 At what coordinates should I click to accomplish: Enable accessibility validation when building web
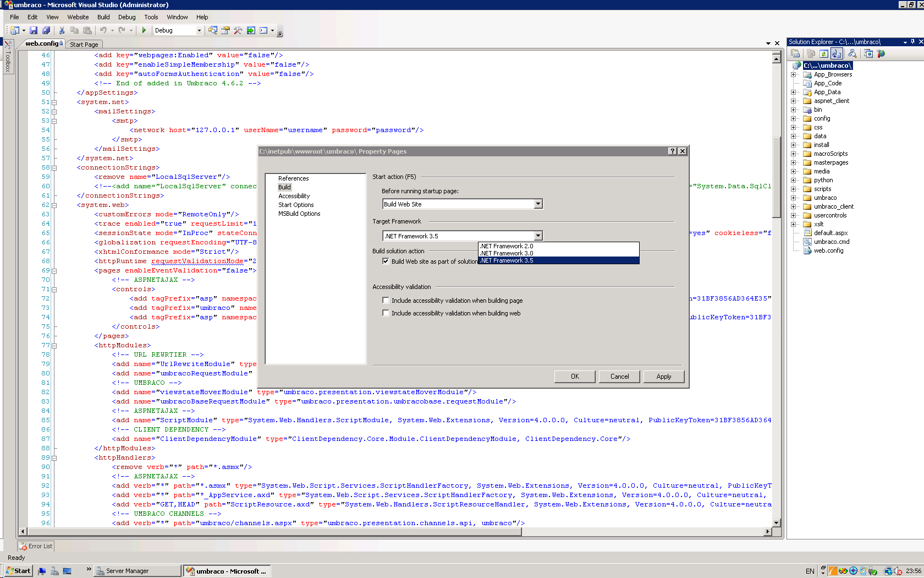pos(386,313)
